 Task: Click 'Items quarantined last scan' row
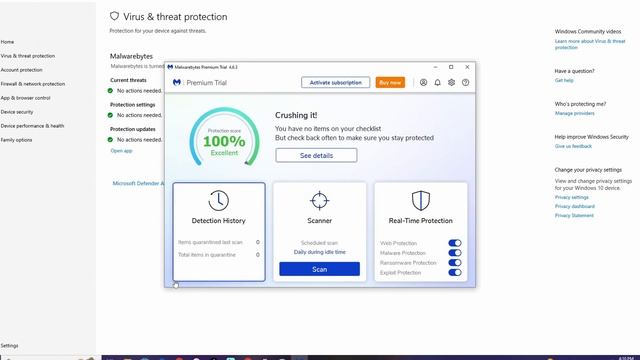pos(219,242)
